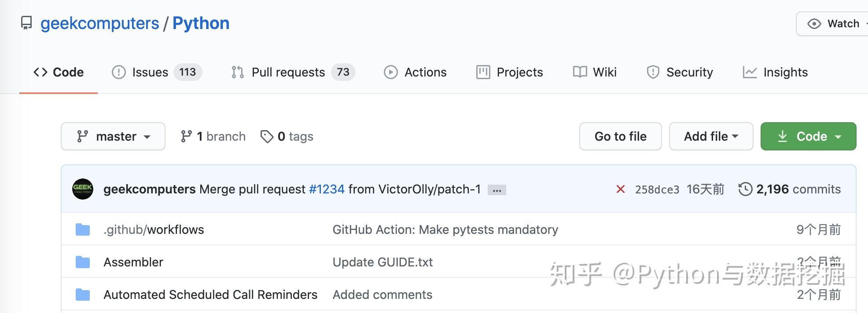The height and width of the screenshot is (313, 868).
Task: Click the Automated Scheduled Call Reminders folder icon
Action: pyautogui.click(x=83, y=295)
